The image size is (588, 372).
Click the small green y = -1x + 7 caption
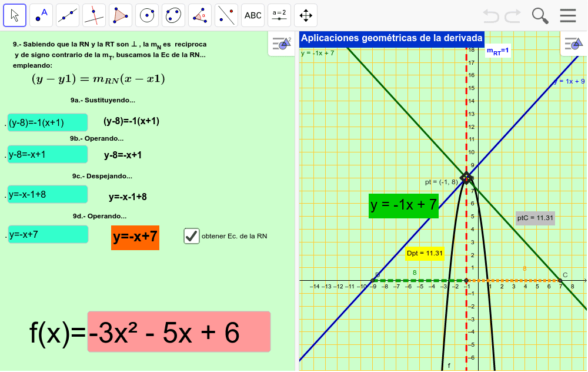pos(318,54)
